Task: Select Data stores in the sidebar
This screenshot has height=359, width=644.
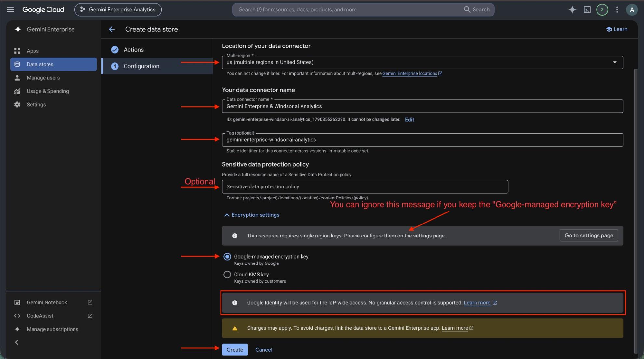Action: click(x=54, y=64)
